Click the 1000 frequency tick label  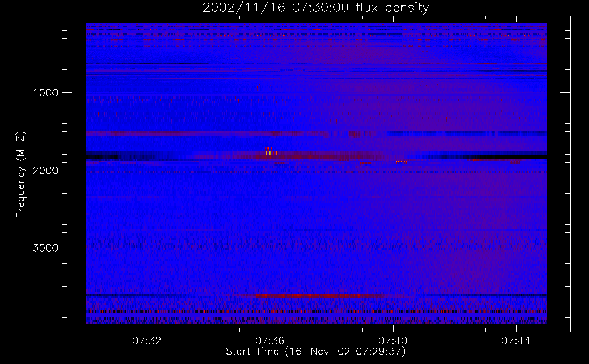click(x=46, y=93)
